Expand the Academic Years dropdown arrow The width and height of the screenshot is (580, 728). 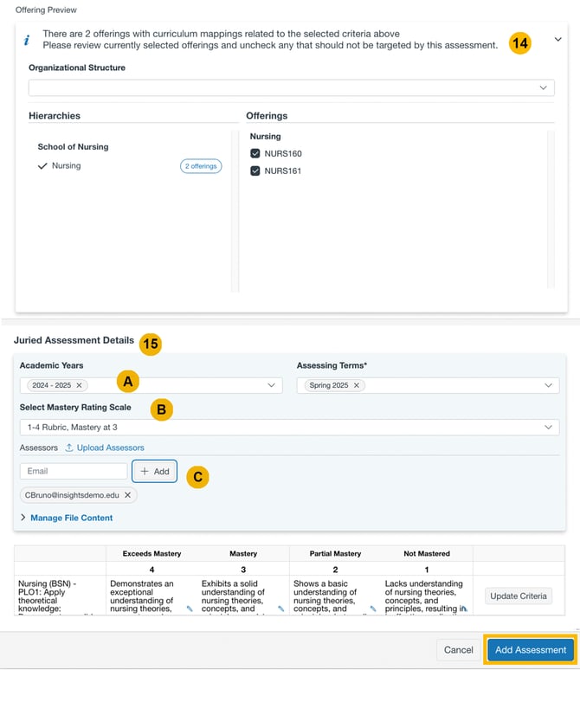[x=271, y=385]
